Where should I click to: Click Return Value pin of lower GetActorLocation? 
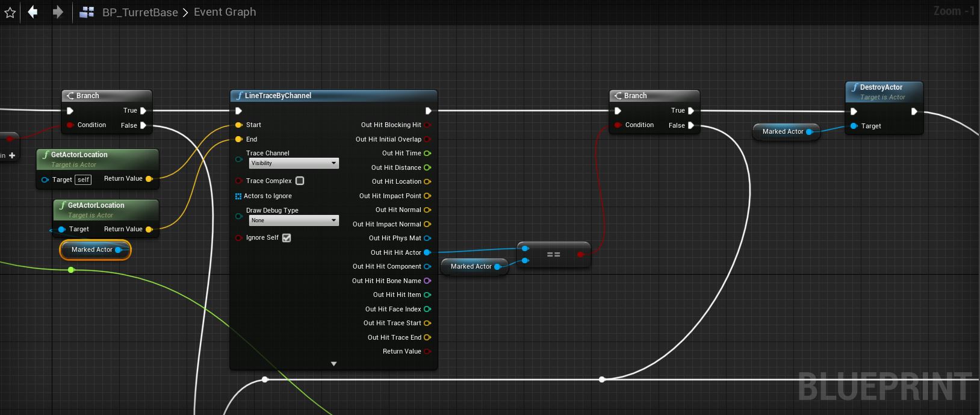tap(149, 229)
